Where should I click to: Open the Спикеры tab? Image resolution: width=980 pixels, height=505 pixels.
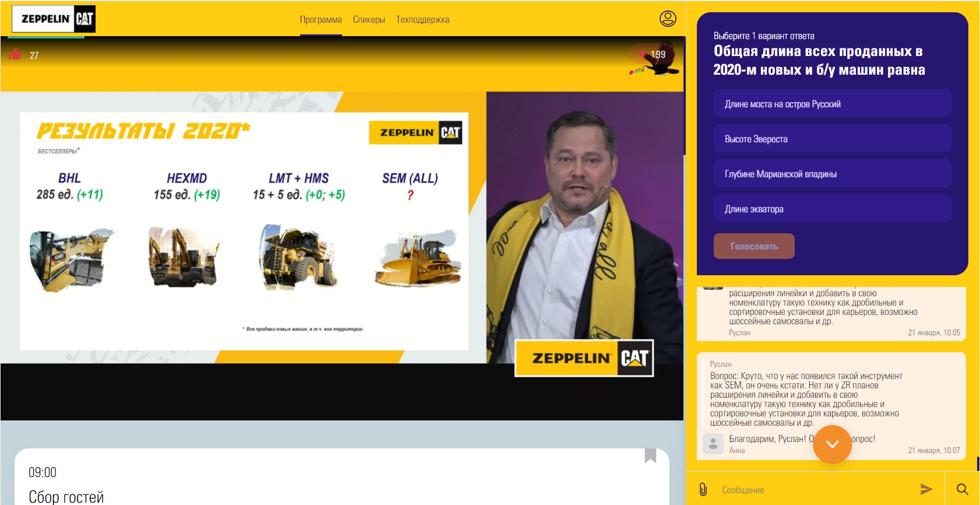click(369, 19)
